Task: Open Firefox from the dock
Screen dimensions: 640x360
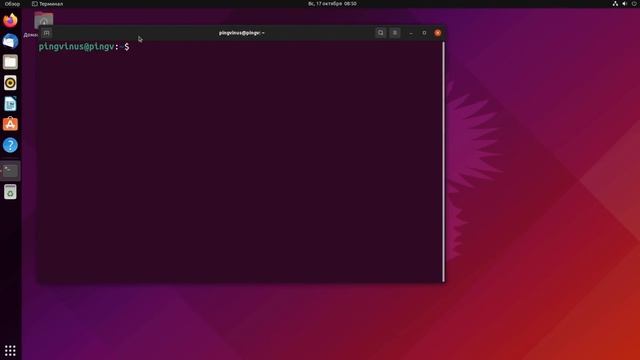Action: pos(10,20)
